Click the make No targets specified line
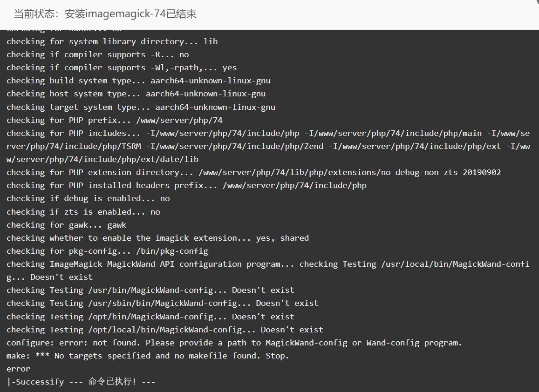539x392 pixels. click(148, 356)
